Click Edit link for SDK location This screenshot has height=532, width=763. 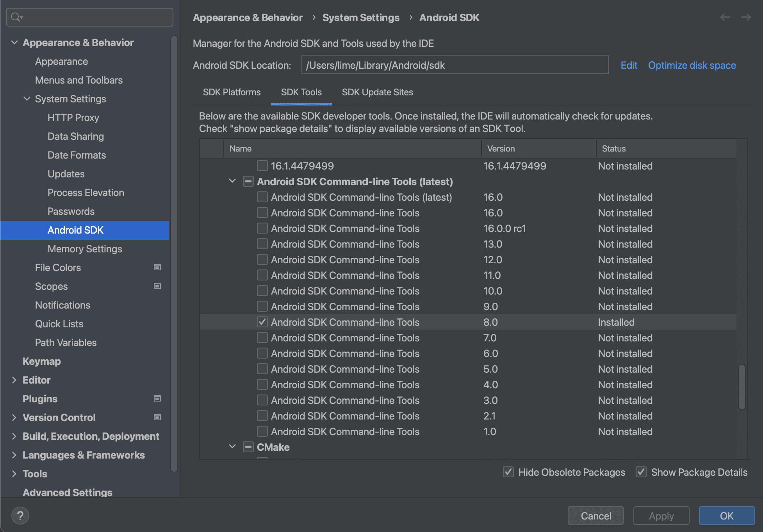(629, 65)
